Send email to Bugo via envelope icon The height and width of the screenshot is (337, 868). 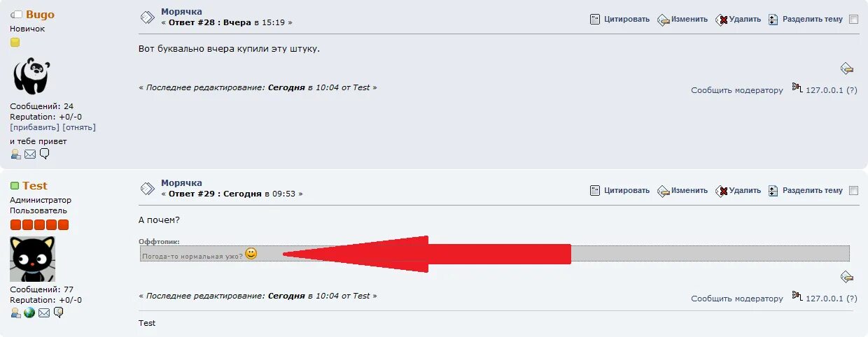pyautogui.click(x=30, y=154)
